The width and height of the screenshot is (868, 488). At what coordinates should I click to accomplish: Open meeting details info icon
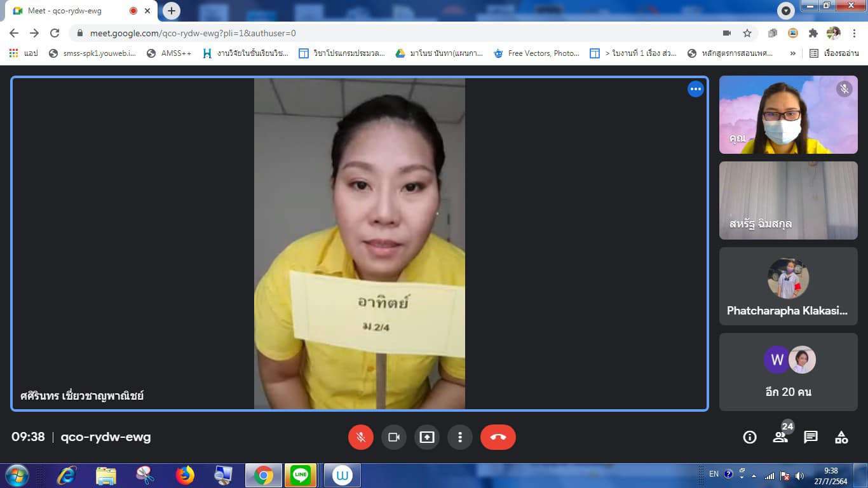click(750, 437)
